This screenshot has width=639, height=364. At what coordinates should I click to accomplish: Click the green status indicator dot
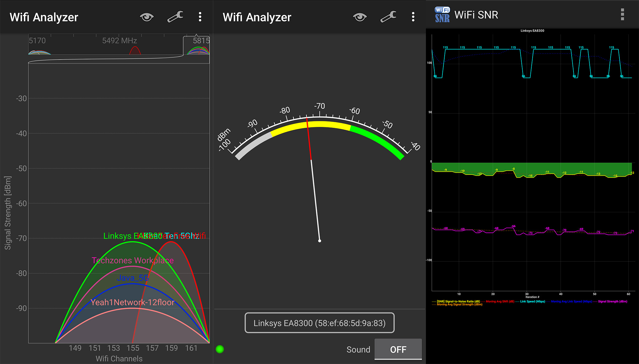pos(220,349)
